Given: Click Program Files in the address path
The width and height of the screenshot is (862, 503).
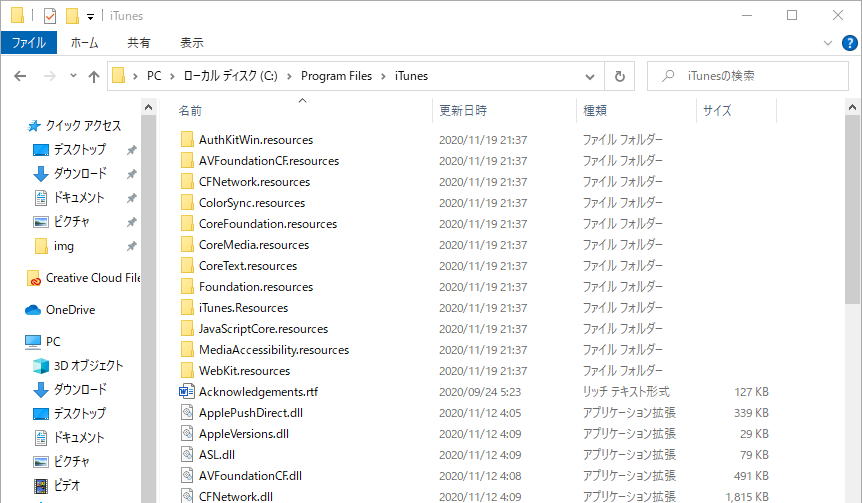Looking at the screenshot, I should [336, 76].
